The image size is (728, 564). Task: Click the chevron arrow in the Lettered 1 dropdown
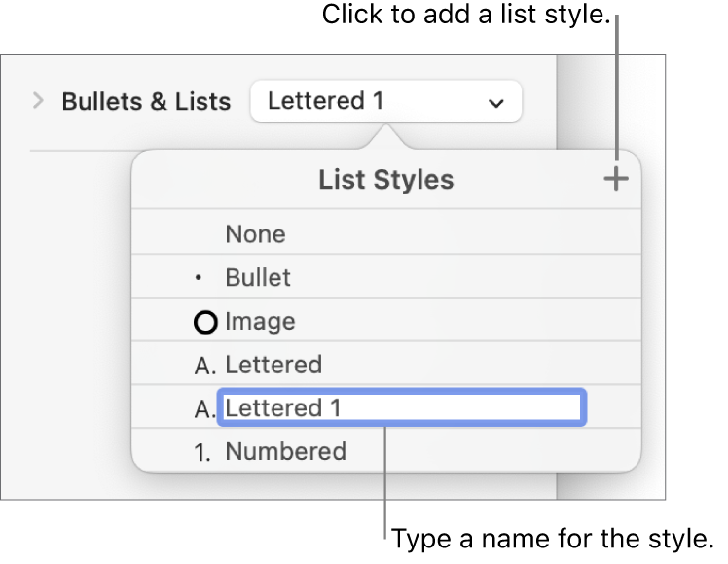[x=496, y=102]
